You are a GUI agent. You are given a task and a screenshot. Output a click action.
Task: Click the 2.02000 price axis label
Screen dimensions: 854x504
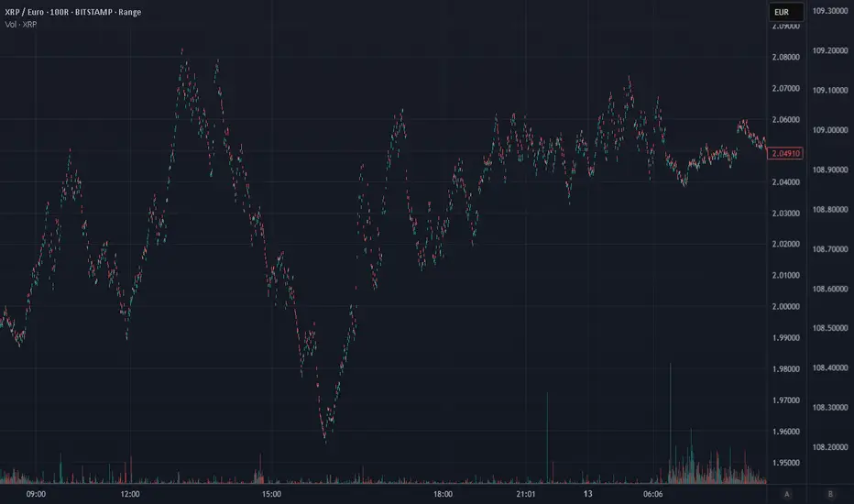785,244
